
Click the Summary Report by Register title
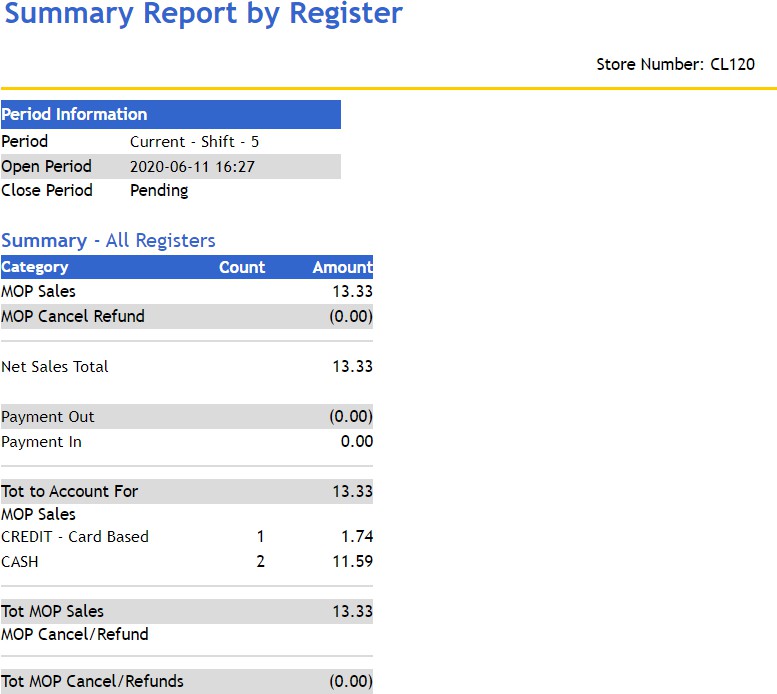[x=203, y=13]
